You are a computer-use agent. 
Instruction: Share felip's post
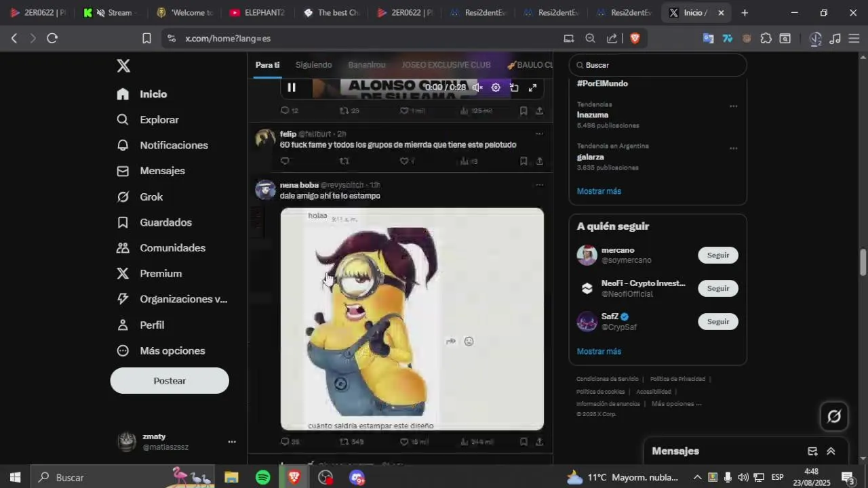coord(539,161)
